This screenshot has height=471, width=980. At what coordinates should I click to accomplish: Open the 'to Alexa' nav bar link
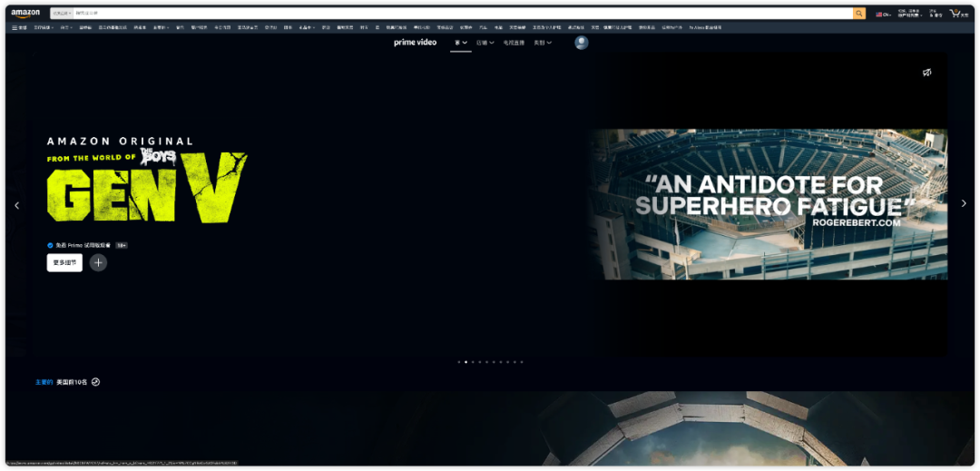(x=705, y=27)
